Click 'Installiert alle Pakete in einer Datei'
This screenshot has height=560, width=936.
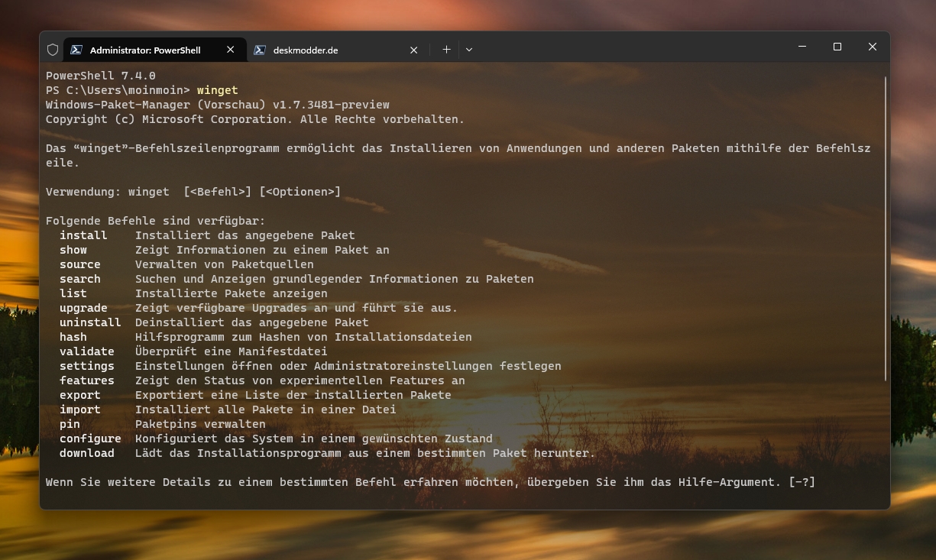266,409
